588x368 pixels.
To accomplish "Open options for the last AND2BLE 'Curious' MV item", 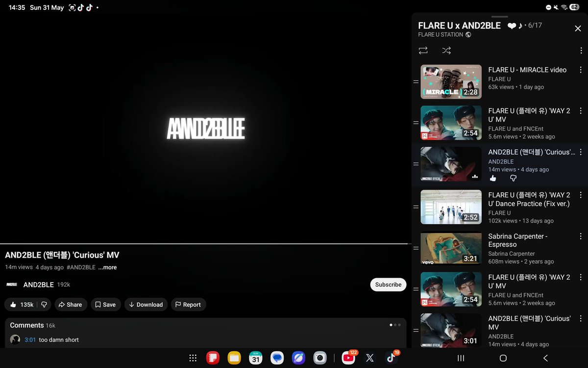I will (x=581, y=319).
